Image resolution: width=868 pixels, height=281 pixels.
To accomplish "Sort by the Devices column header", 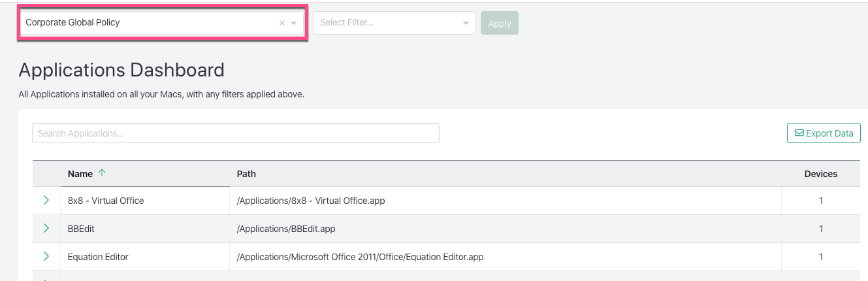I will coord(820,174).
